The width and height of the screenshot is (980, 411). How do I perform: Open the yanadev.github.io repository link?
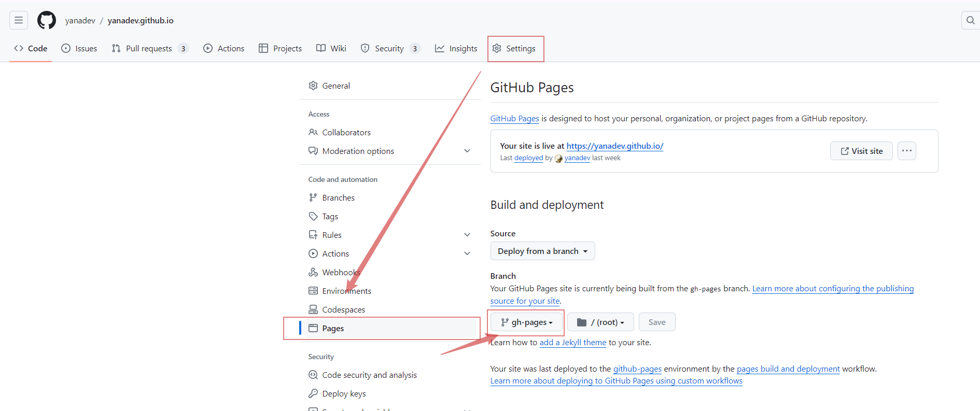click(141, 21)
